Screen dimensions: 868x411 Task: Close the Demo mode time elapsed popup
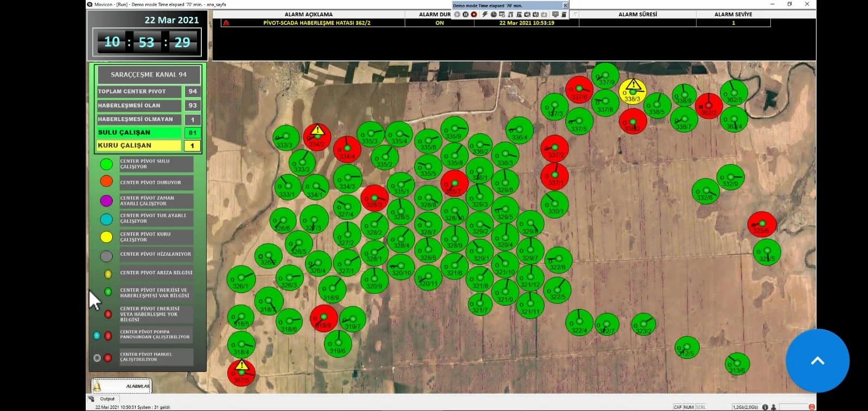pyautogui.click(x=565, y=5)
